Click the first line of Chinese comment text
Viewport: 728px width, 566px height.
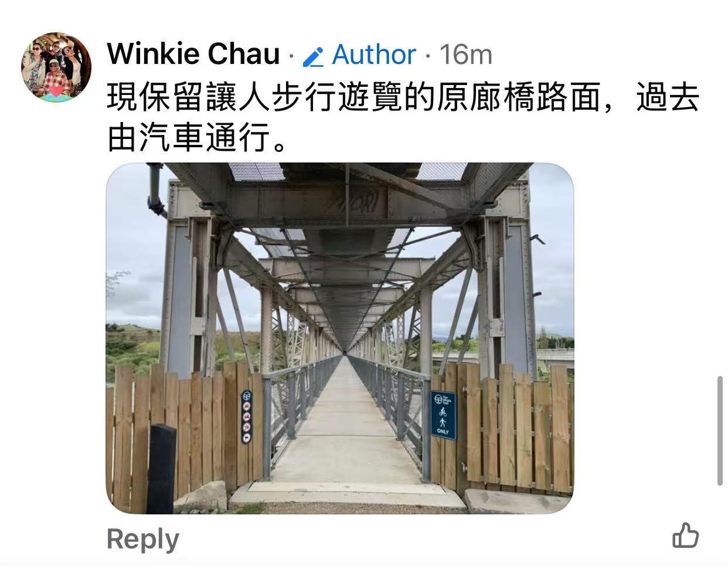tap(403, 97)
